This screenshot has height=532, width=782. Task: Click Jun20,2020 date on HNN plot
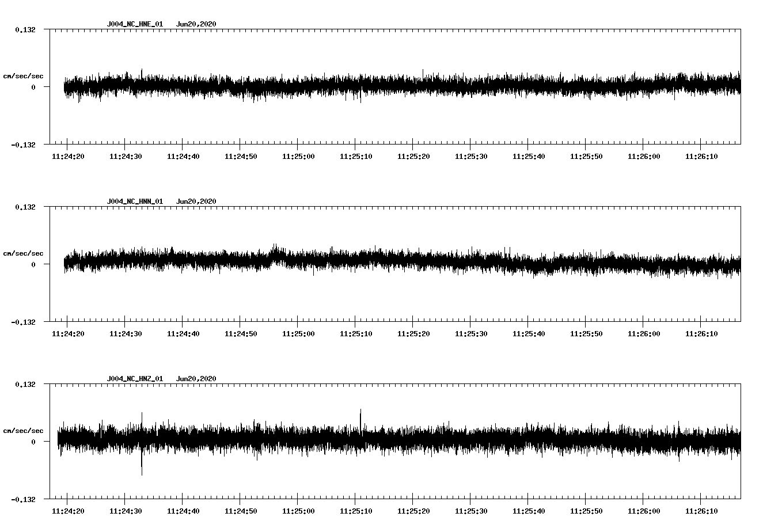pos(196,202)
